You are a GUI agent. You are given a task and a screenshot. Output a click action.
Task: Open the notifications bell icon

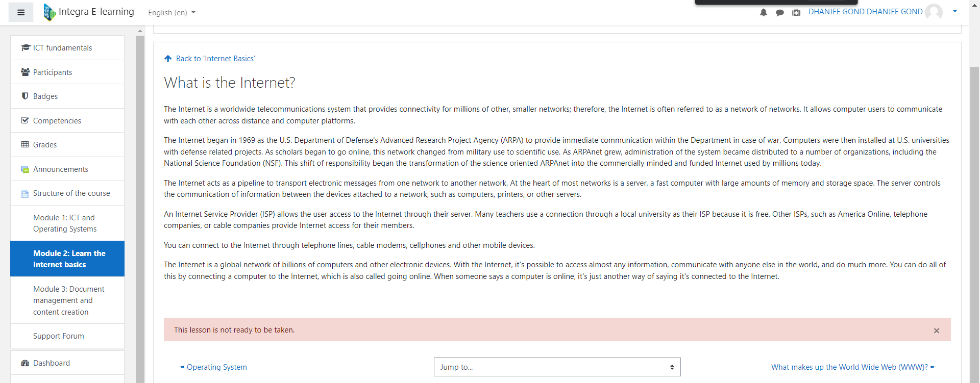pos(764,13)
